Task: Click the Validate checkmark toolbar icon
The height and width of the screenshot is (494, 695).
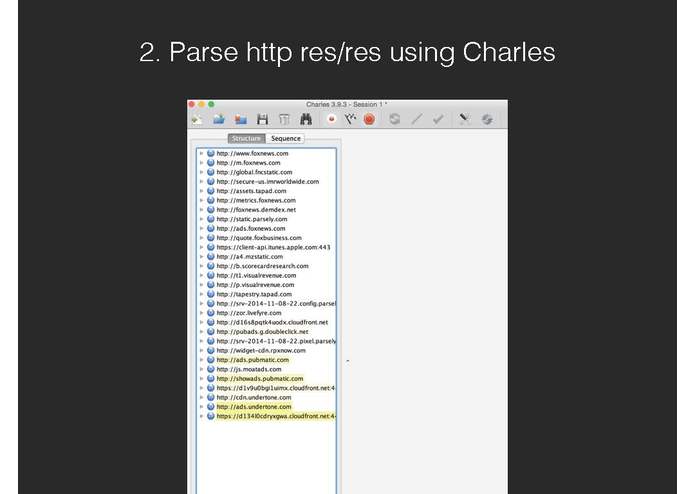Action: click(438, 119)
